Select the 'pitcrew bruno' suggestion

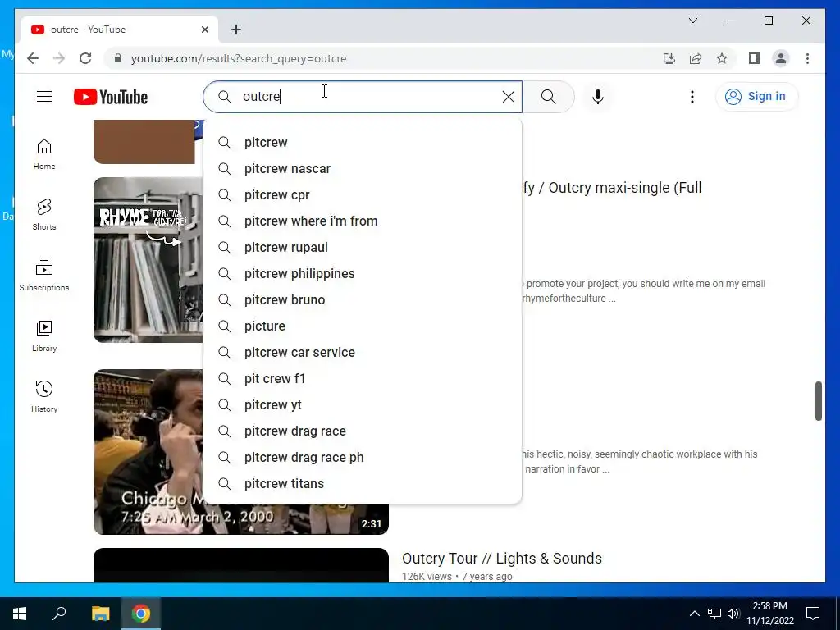point(362,300)
